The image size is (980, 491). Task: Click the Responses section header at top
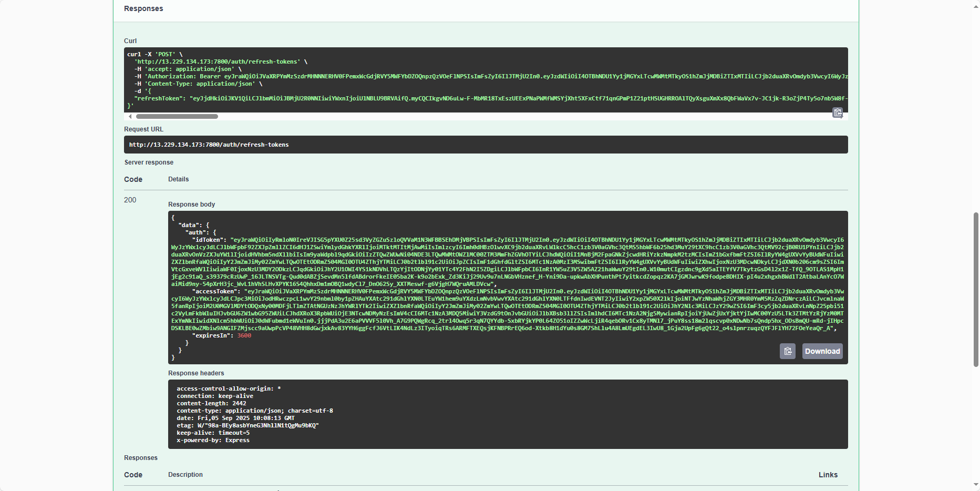[x=143, y=8]
